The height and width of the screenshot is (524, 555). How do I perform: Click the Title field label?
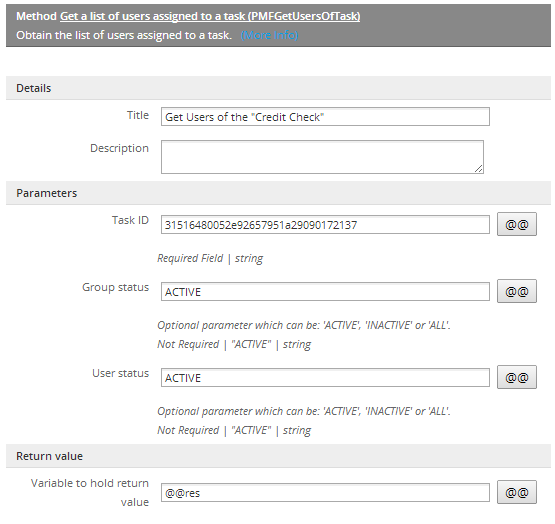click(138, 115)
